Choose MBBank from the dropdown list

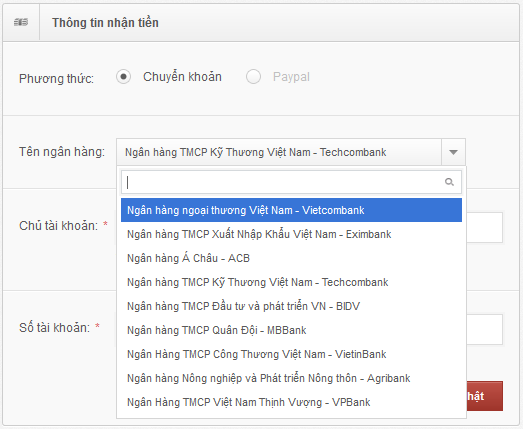pyautogui.click(x=291, y=330)
